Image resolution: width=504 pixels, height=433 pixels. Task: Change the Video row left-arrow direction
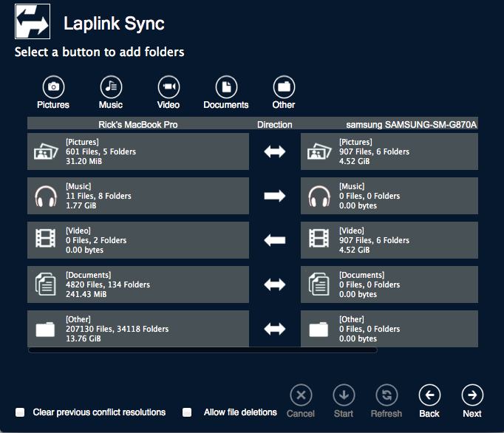coord(274,240)
